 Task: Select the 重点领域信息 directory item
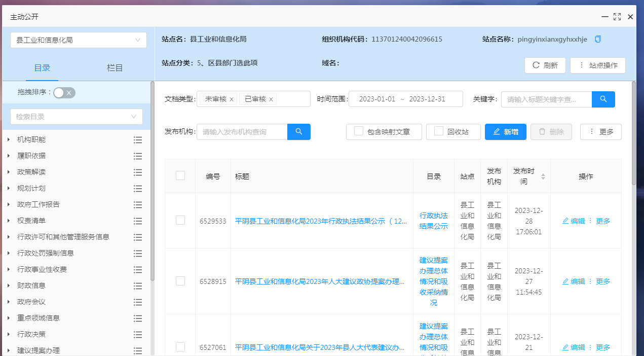point(39,318)
